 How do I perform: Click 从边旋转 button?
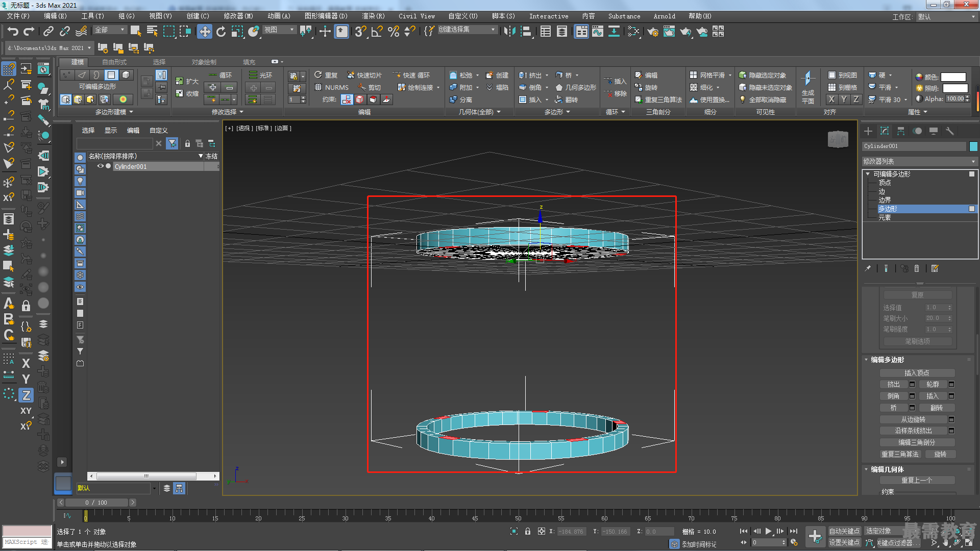[x=913, y=419]
